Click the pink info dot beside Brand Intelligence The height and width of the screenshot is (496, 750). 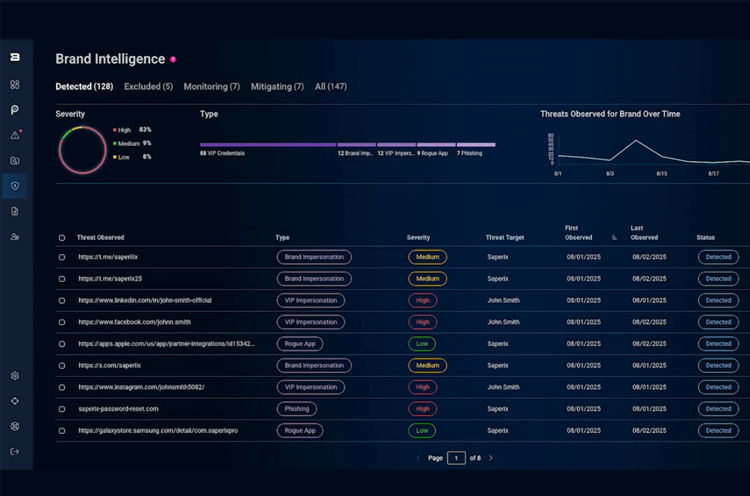(x=173, y=60)
